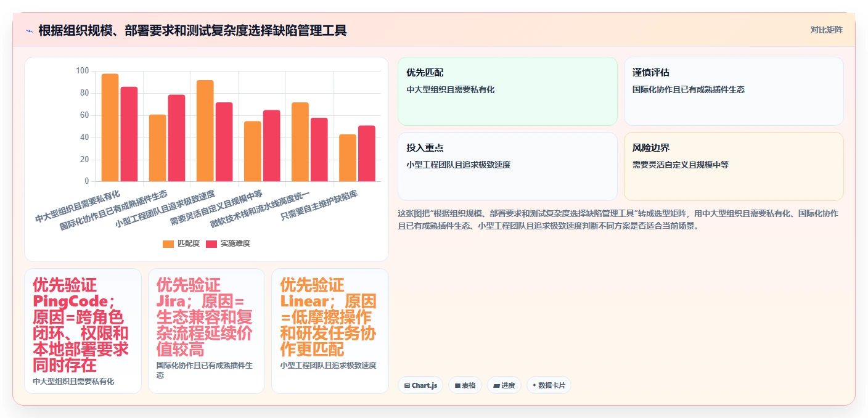Image resolution: width=868 pixels, height=418 pixels.
Task: Click text 中大型组织且需要私有化 in 优先匹配 card
Action: coord(451,89)
